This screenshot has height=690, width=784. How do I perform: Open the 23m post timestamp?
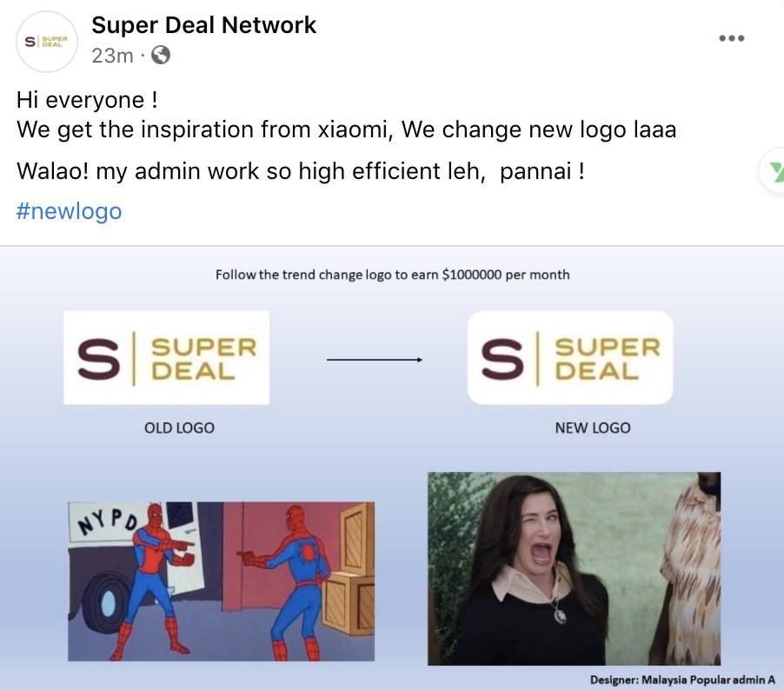pyautogui.click(x=112, y=56)
